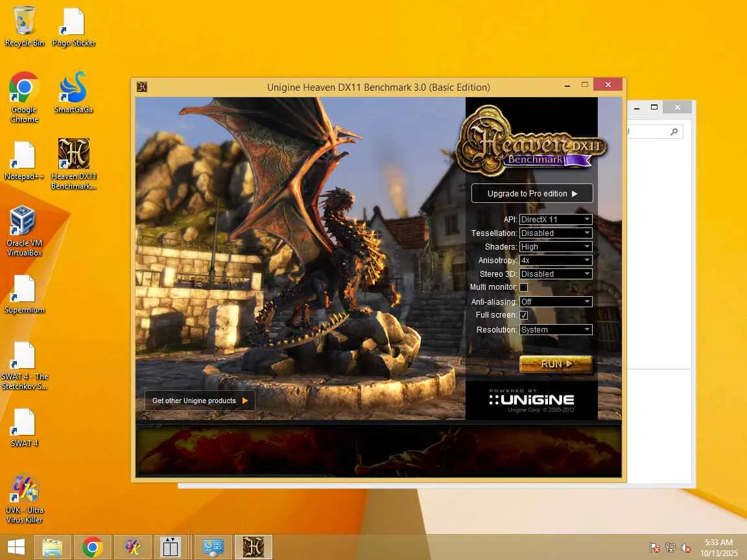Select the Oracle VM VirtualBox desktop icon
Image resolution: width=747 pixels, height=560 pixels.
[24, 231]
